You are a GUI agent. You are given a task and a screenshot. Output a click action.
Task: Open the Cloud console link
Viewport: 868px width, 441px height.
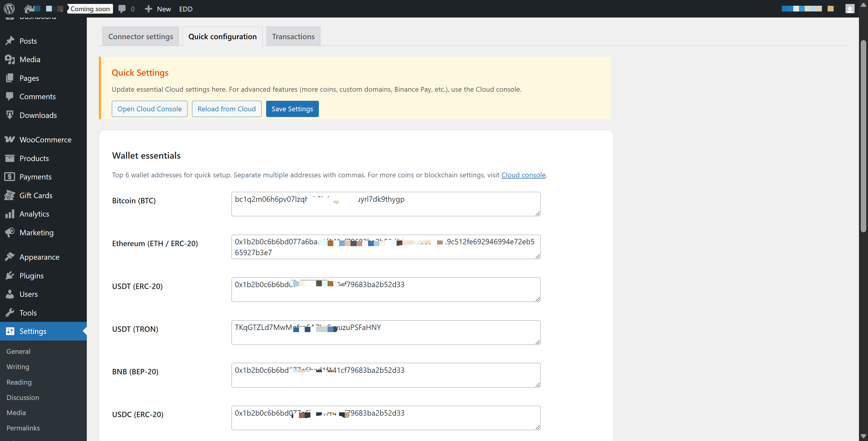[523, 175]
